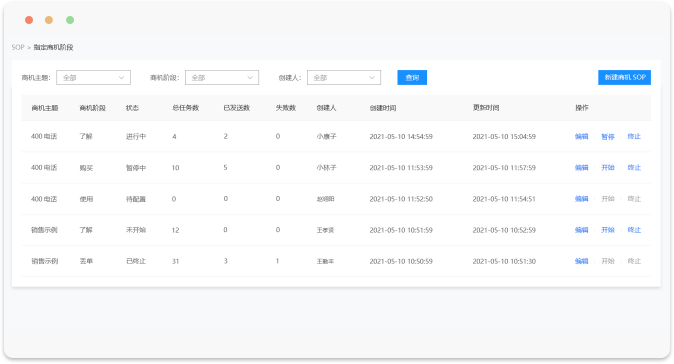Expand the 商机阶段 filter dropdown
Viewport: 674px width, 364px height.
(222, 78)
